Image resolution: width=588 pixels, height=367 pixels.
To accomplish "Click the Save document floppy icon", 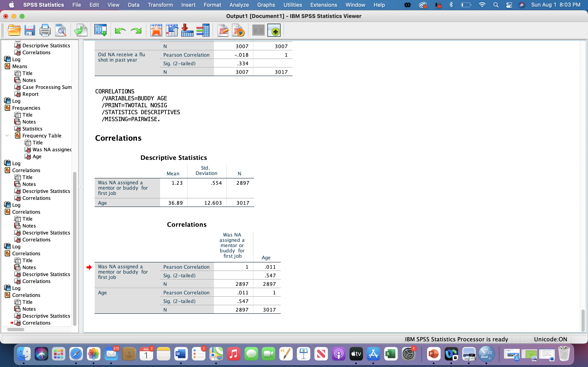I will (x=30, y=31).
